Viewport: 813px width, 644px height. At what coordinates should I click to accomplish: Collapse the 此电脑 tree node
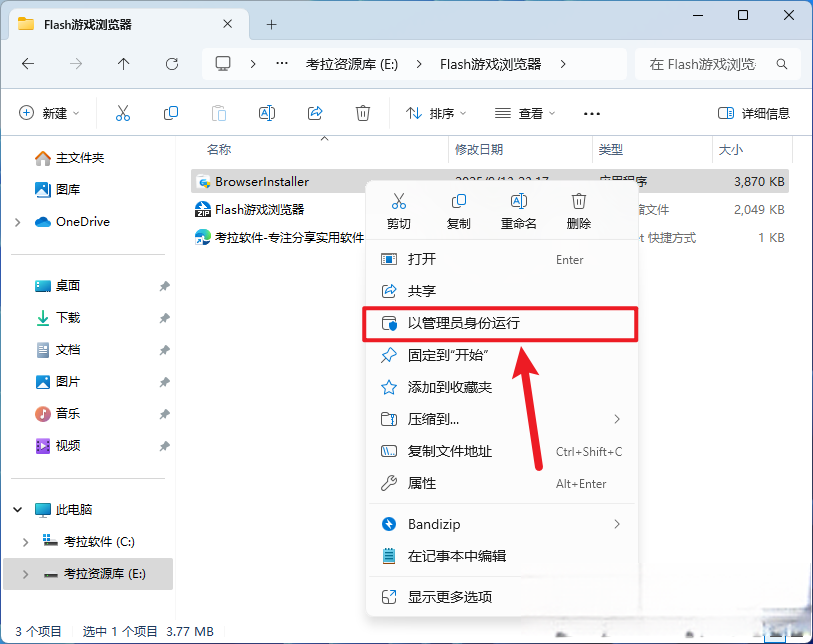click(18, 510)
